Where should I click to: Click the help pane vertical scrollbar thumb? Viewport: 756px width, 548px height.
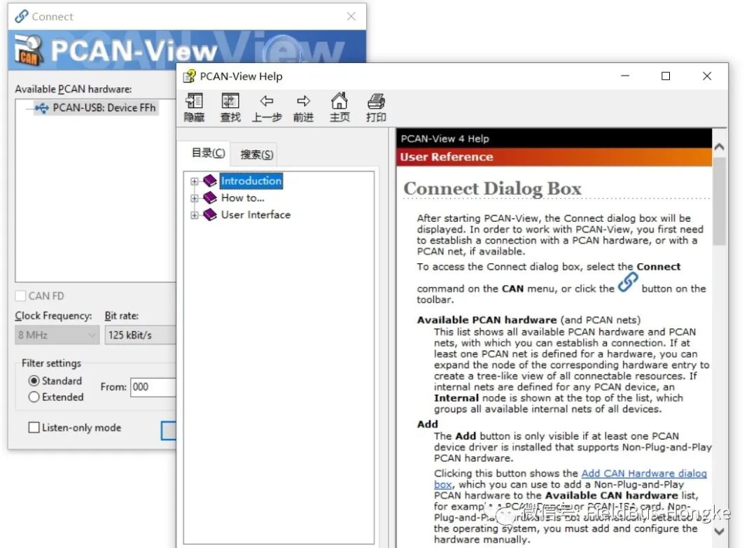pyautogui.click(x=719, y=202)
